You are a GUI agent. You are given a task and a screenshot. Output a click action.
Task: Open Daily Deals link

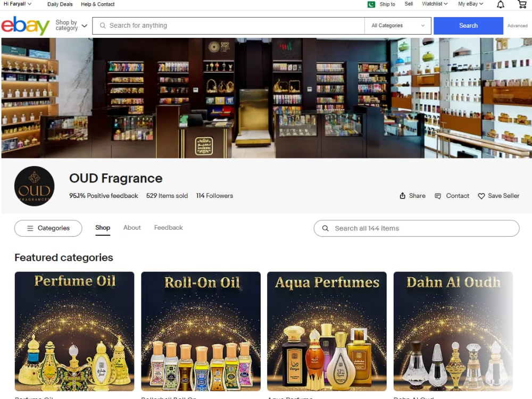tap(60, 4)
